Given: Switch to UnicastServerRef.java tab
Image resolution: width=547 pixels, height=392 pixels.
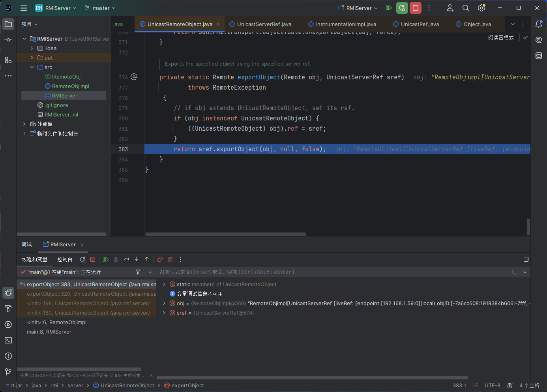Looking at the screenshot, I should (260, 24).
